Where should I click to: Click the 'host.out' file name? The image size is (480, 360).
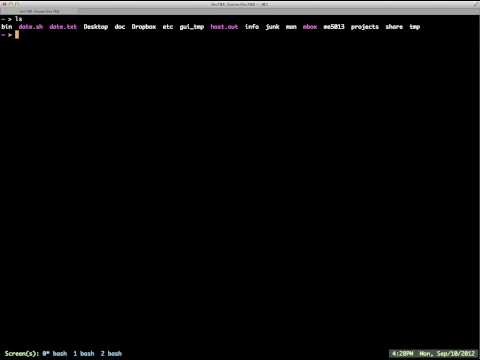point(224,27)
